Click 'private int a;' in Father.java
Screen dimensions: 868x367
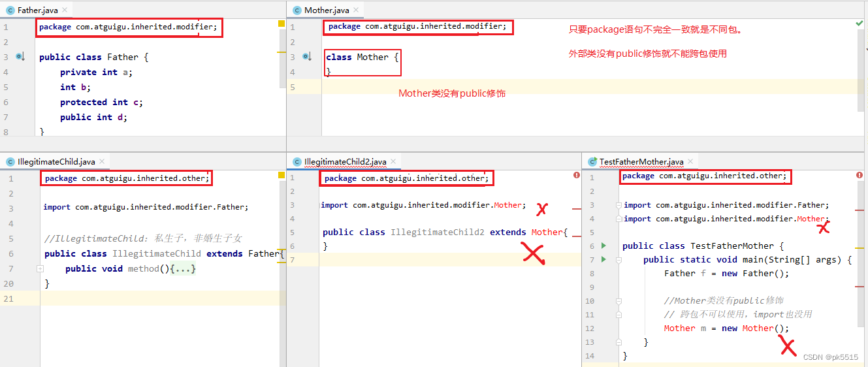[96, 72]
